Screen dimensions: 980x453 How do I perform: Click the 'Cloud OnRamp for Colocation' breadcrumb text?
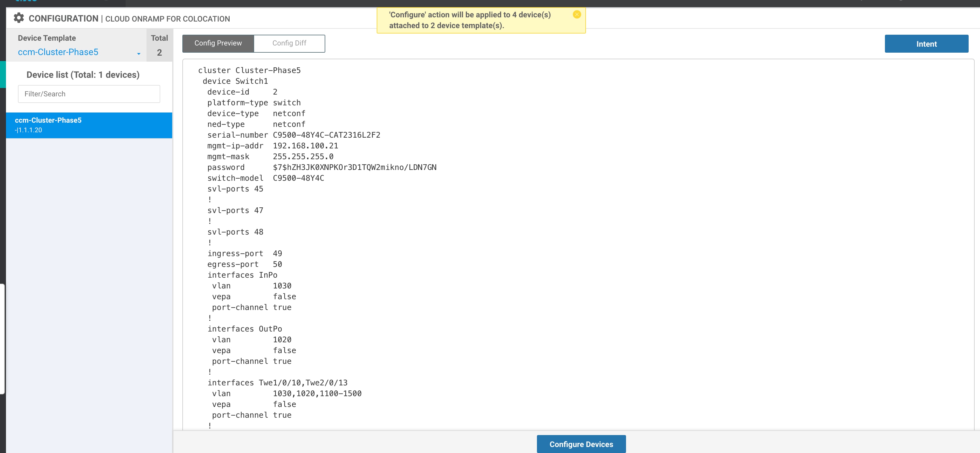tap(167, 19)
